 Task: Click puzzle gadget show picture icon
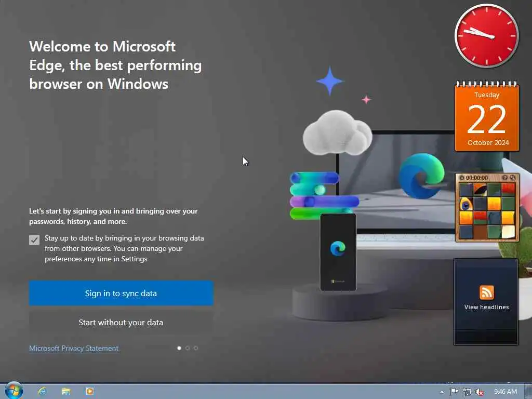point(505,178)
